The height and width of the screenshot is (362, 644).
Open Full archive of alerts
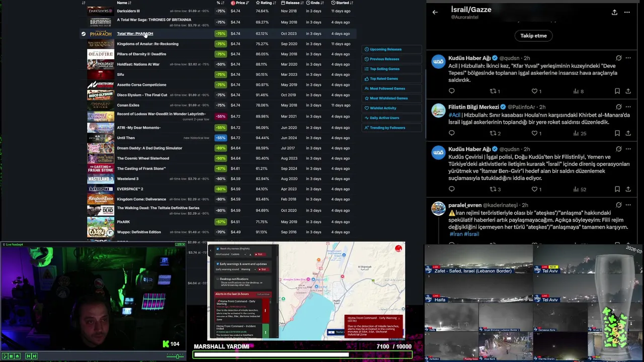263,294
